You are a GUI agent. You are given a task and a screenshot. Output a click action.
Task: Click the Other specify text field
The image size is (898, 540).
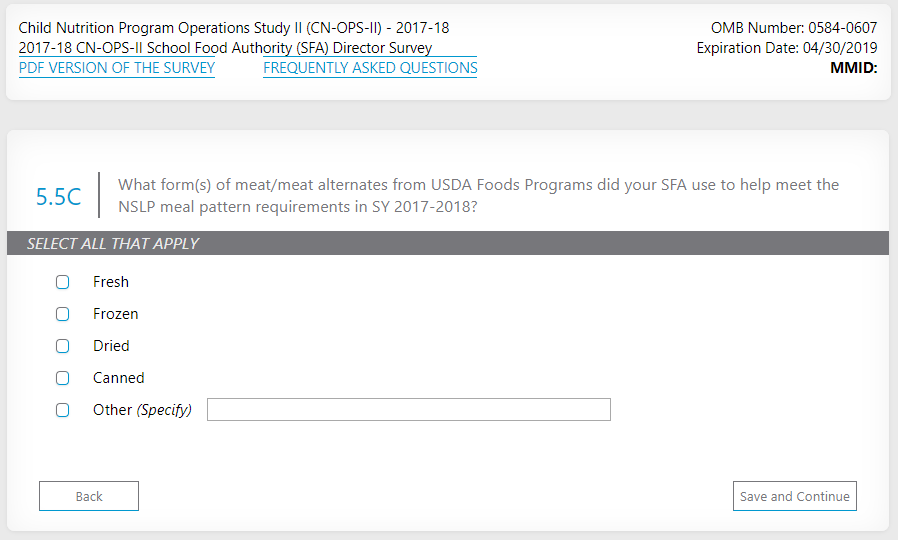(x=408, y=410)
